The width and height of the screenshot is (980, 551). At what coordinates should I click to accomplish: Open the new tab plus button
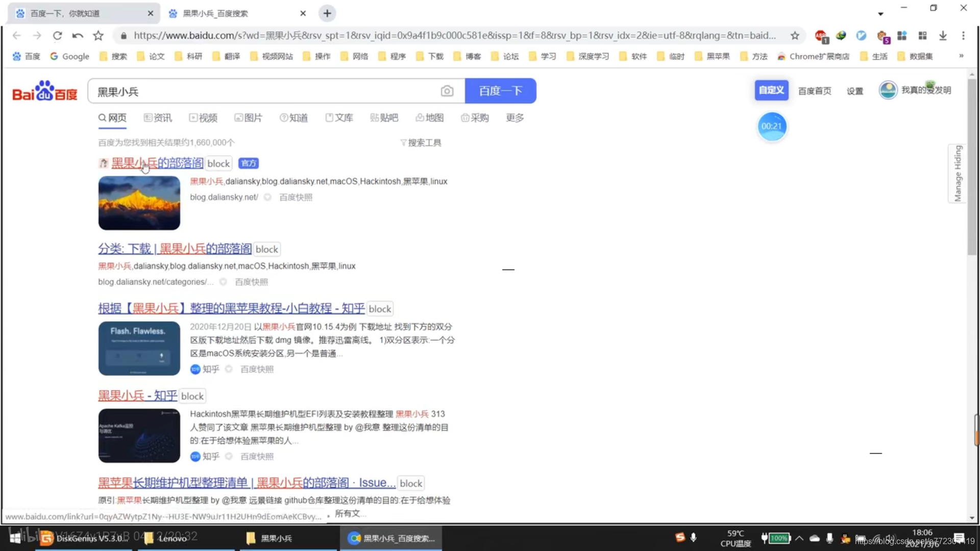[x=327, y=13]
